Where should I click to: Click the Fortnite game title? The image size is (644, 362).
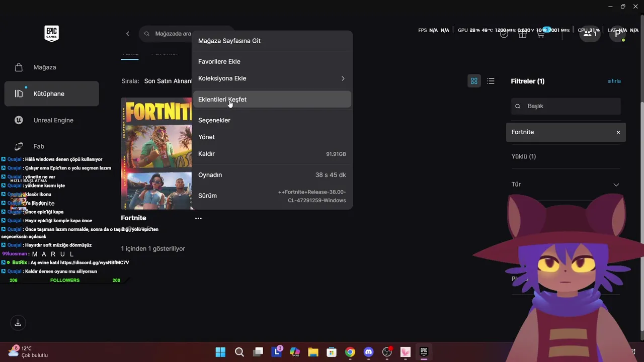[133, 218]
